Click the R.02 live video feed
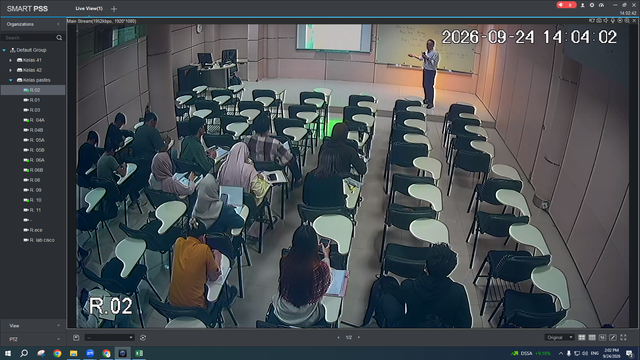 (x=353, y=176)
